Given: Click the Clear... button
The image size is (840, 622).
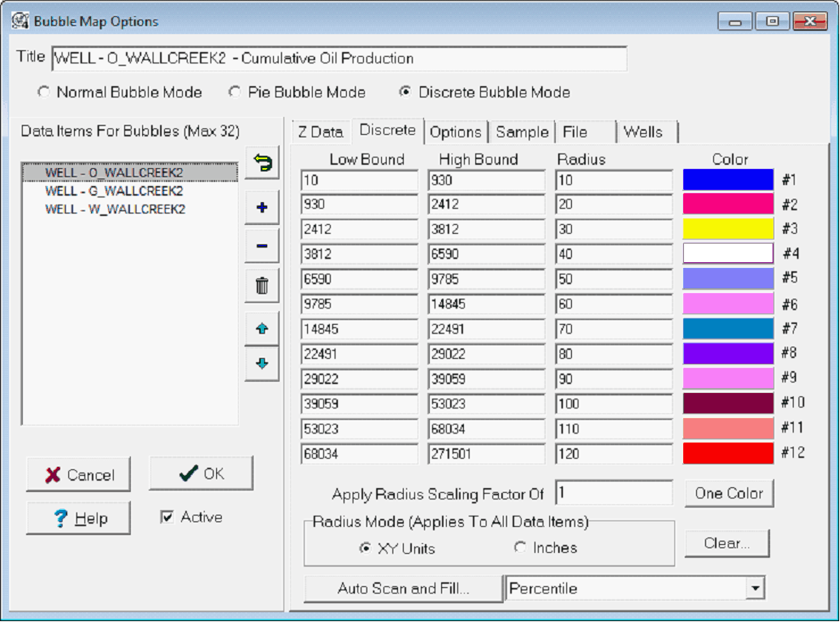Looking at the screenshot, I should point(727,543).
